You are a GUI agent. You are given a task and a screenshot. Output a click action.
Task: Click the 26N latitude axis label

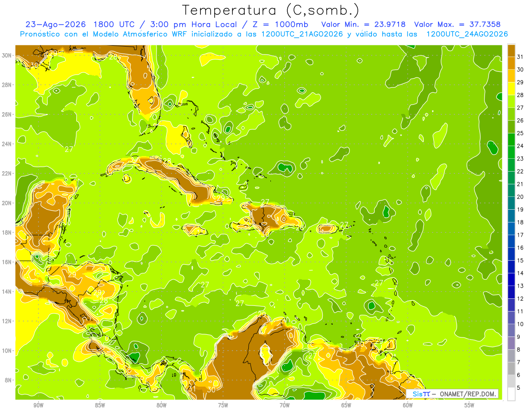pos(7,114)
